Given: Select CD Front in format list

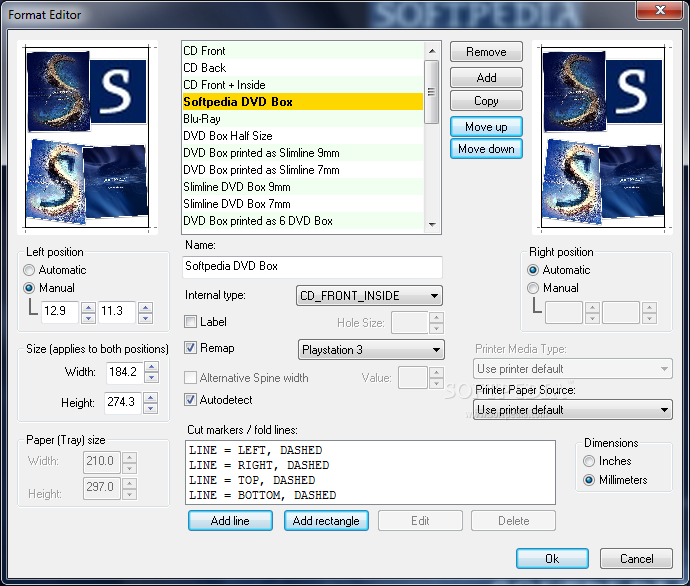Looking at the screenshot, I should (x=303, y=51).
